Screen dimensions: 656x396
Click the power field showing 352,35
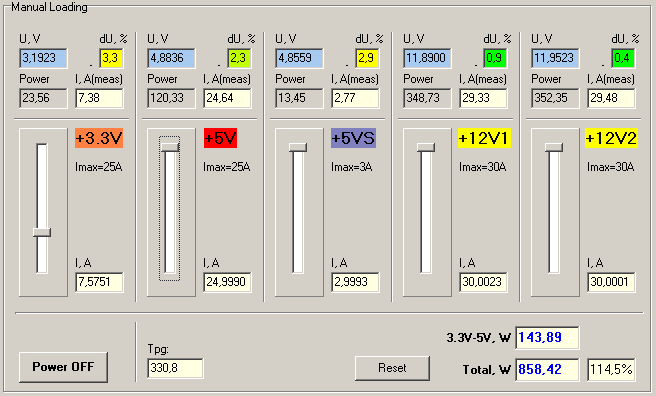click(x=555, y=98)
